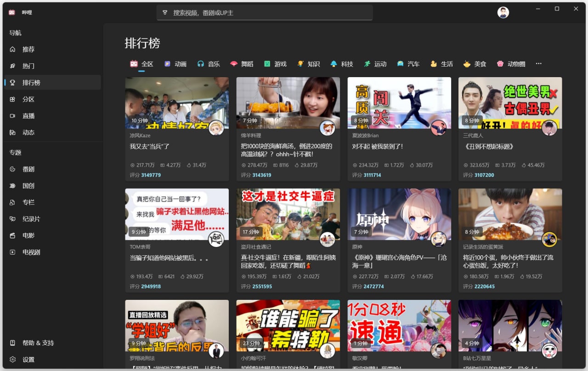Screen dimensions: 588x371
Task: Click TOM表哥 uploader avatar
Action: pos(216,240)
